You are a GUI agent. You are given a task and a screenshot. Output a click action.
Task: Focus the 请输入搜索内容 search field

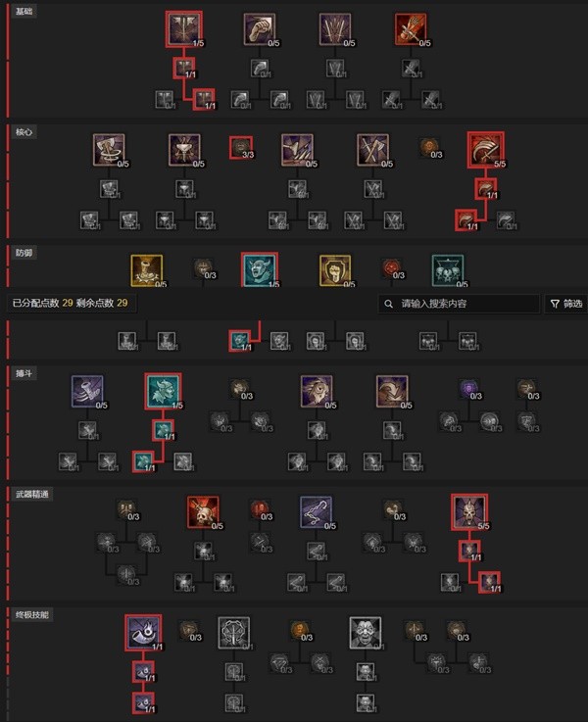tap(459, 304)
